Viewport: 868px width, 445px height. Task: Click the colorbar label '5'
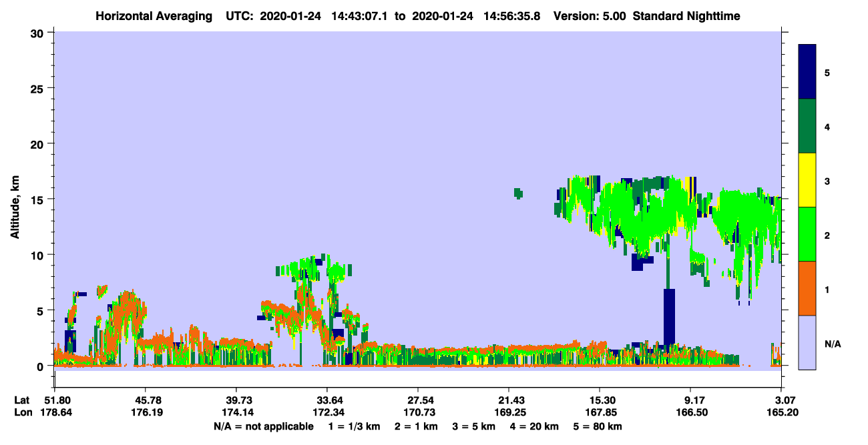(827, 72)
